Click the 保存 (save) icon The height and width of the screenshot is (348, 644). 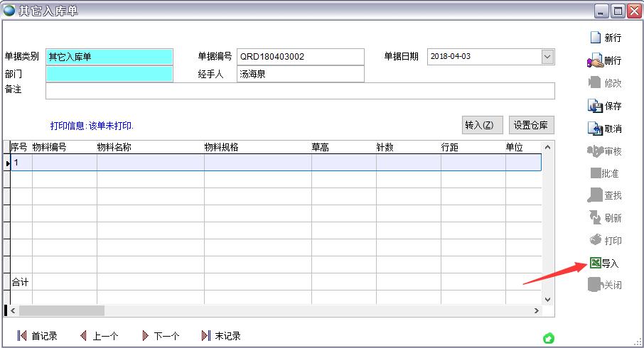click(x=595, y=106)
